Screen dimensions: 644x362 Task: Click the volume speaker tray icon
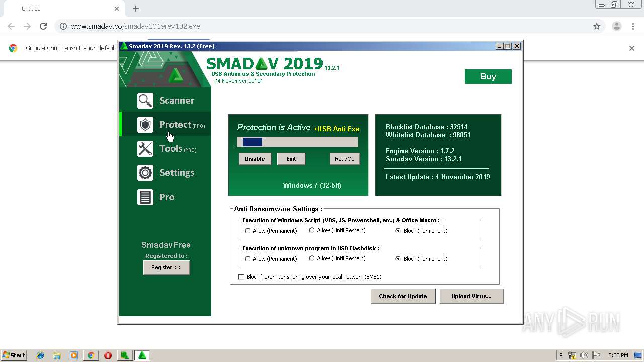584,355
